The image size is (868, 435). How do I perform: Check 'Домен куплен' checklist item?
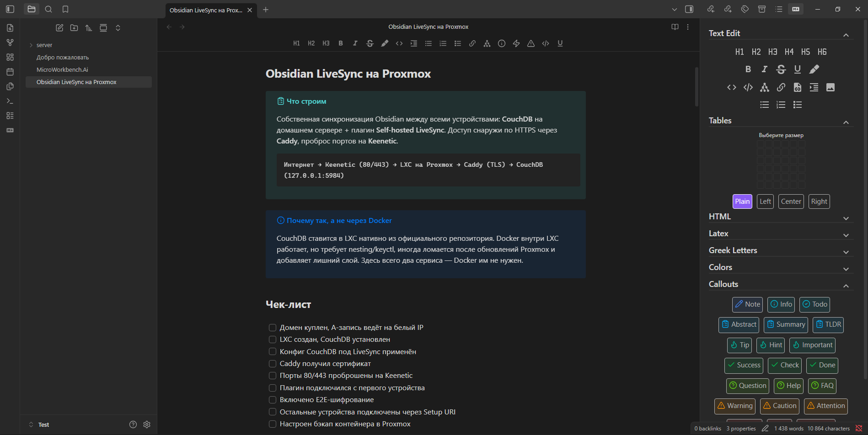pos(273,328)
